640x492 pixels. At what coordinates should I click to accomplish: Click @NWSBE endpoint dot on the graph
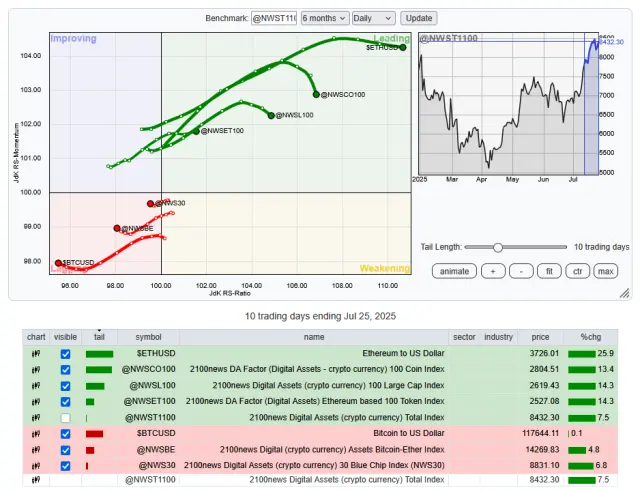tap(117, 228)
